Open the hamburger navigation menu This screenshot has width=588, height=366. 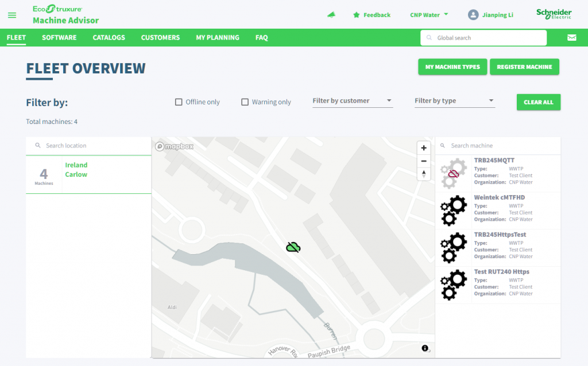pos(12,15)
